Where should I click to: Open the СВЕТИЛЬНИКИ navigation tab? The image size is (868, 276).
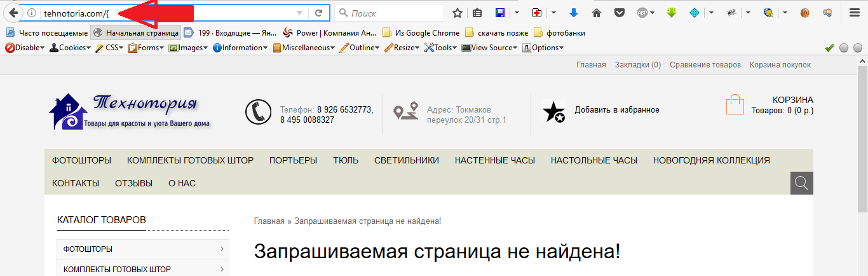pos(407,160)
